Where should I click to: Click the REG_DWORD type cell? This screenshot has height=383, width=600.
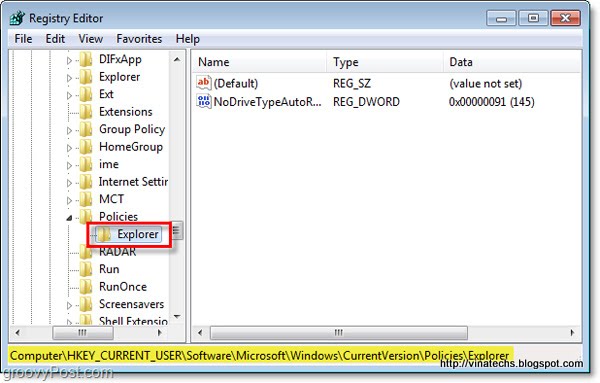click(366, 102)
